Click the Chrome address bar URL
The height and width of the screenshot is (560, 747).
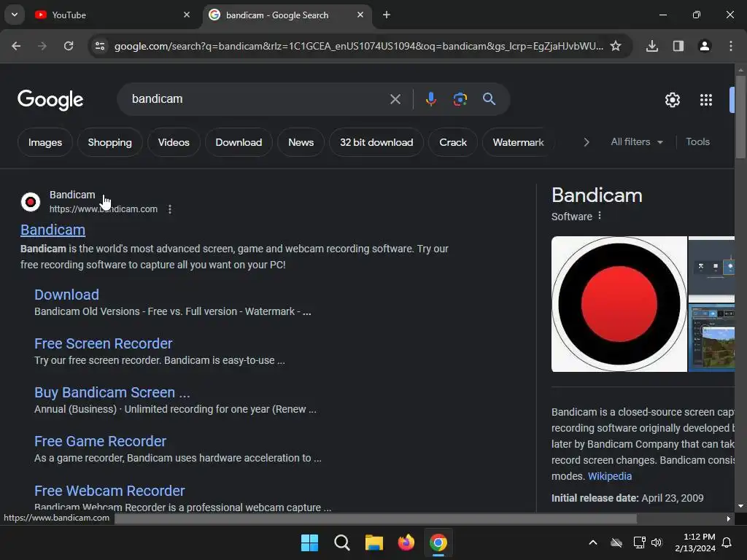(x=359, y=46)
